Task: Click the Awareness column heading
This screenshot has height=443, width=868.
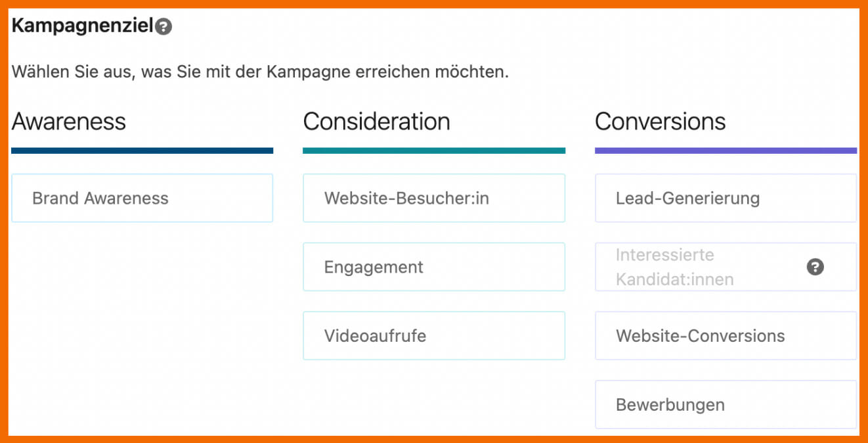Action: [69, 122]
